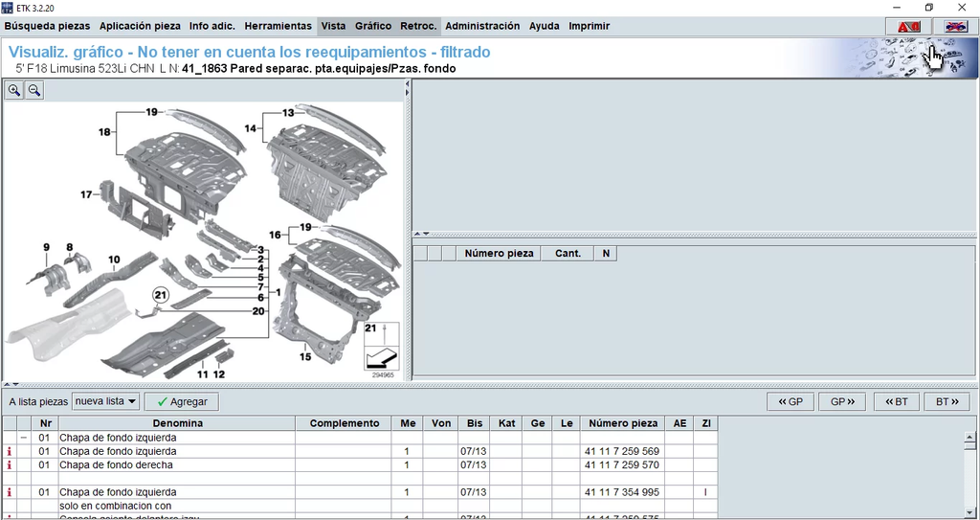
Task: Click part callout 21 in the diagram
Action: click(161, 295)
